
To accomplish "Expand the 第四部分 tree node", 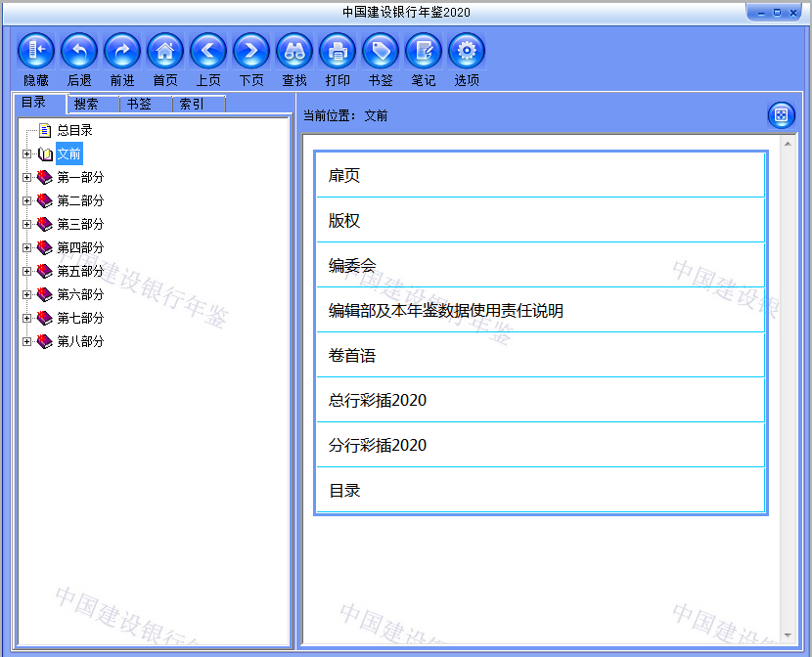I will click(27, 247).
